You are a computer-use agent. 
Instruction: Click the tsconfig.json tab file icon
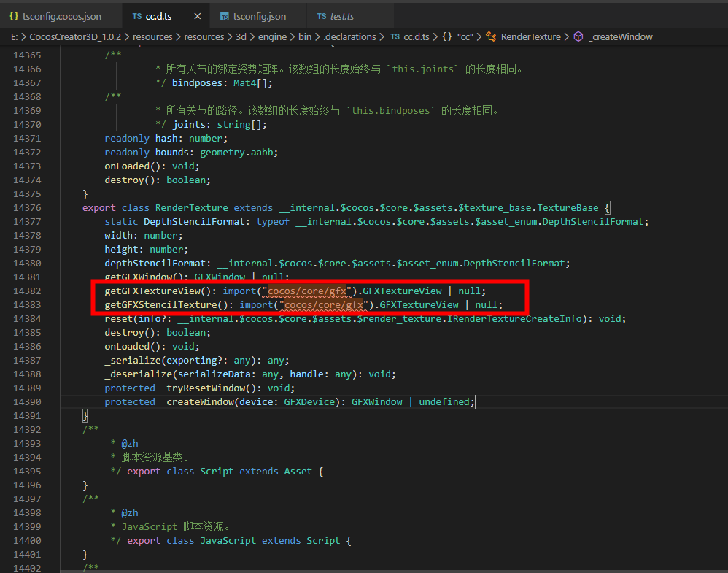[x=224, y=17]
